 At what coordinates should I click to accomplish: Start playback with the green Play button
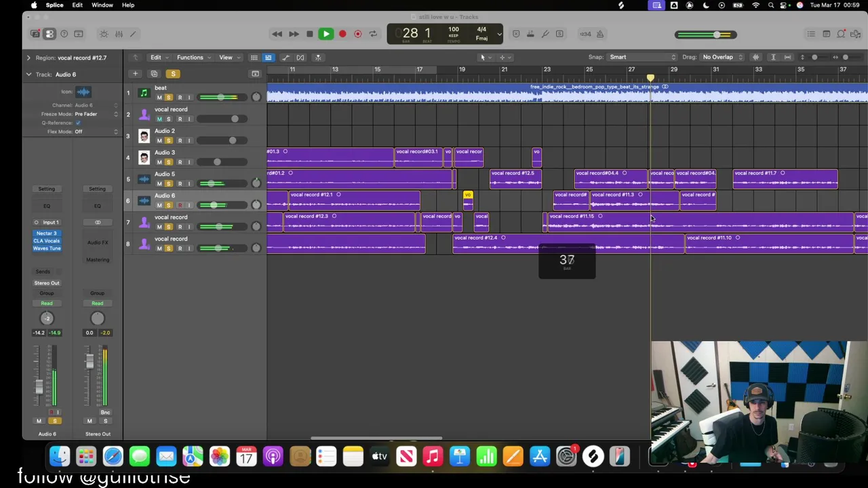[325, 34]
